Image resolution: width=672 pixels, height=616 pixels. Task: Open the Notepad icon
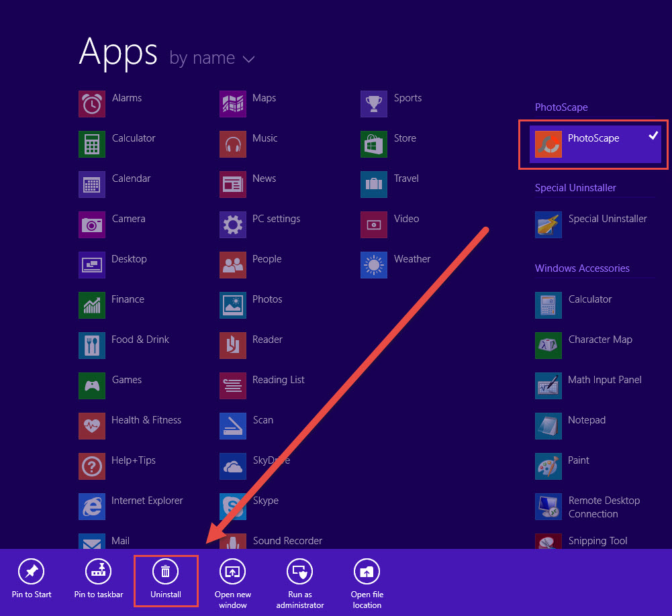pyautogui.click(x=548, y=426)
